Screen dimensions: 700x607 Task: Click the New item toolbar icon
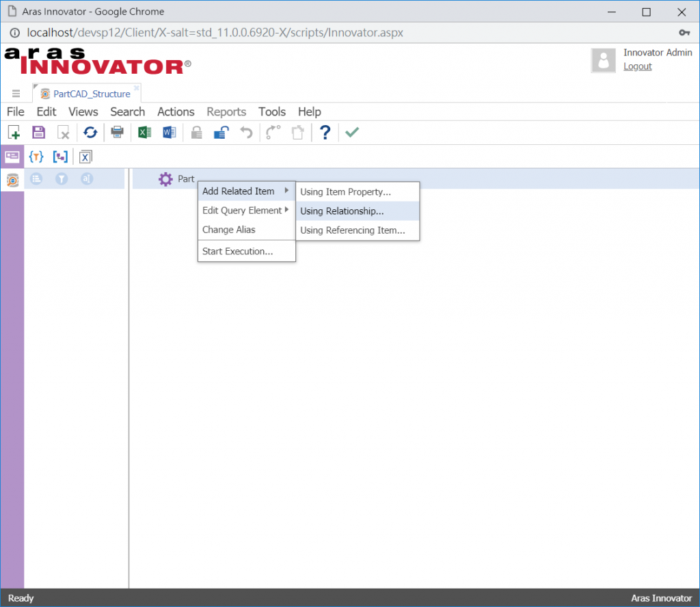(x=14, y=133)
